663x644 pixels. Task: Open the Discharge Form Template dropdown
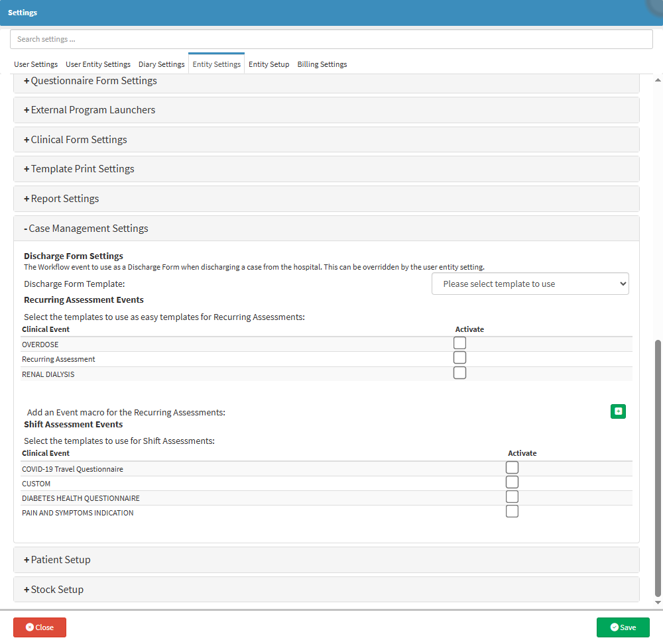point(530,284)
